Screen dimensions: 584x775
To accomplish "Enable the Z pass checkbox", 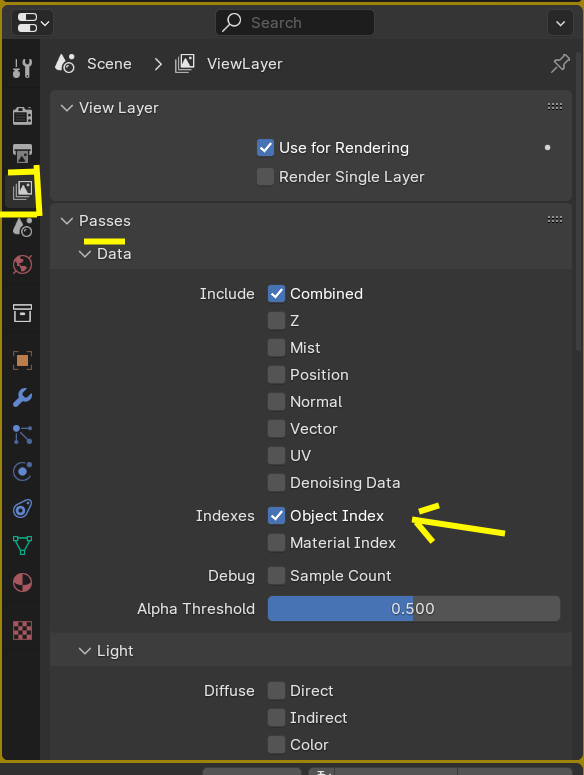I will (276, 320).
